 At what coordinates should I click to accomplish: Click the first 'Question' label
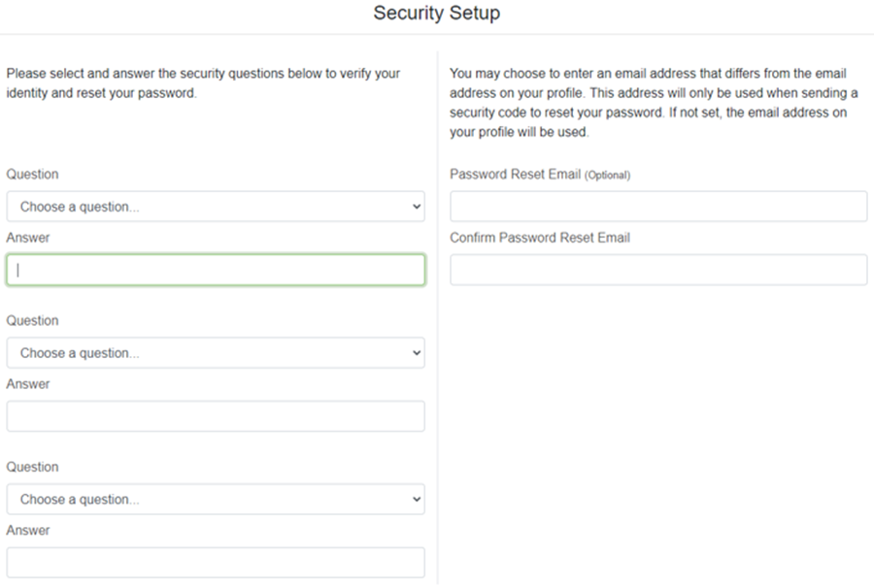(32, 175)
